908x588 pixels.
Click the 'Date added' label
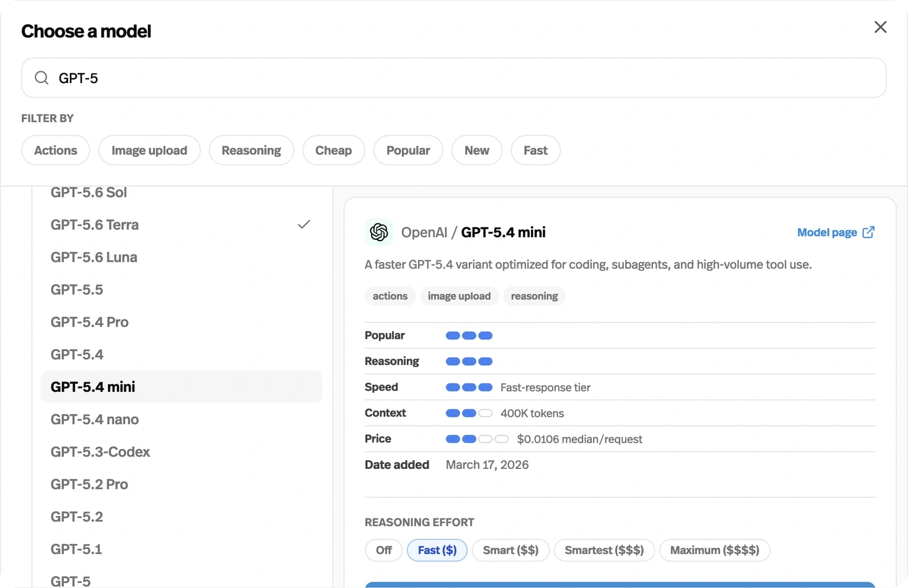[x=397, y=465]
